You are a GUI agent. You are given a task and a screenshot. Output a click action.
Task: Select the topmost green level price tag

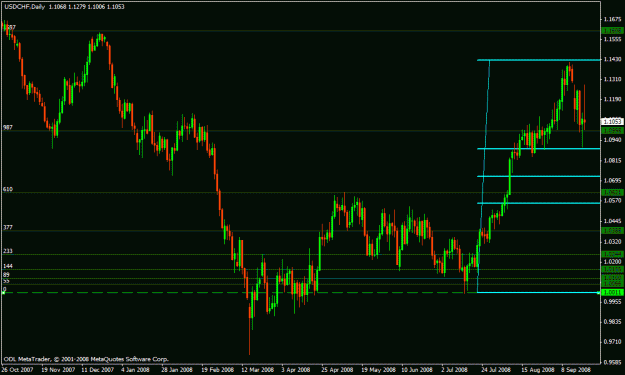click(x=612, y=31)
